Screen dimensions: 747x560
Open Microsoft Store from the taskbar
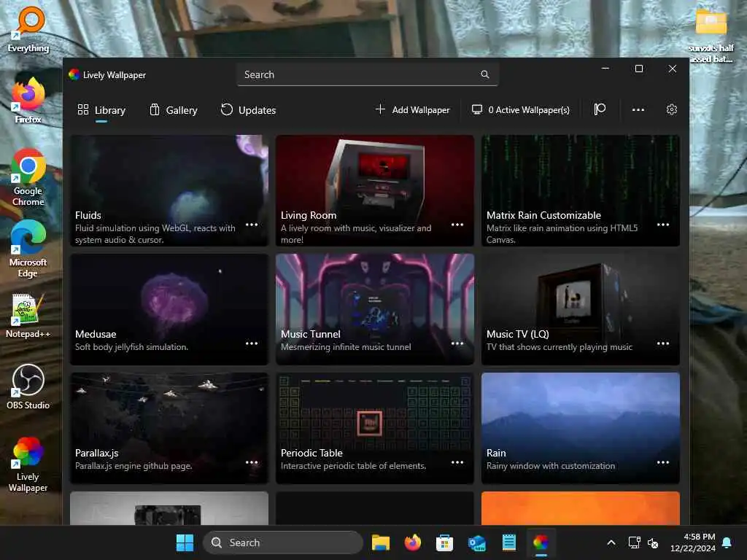tap(444, 542)
